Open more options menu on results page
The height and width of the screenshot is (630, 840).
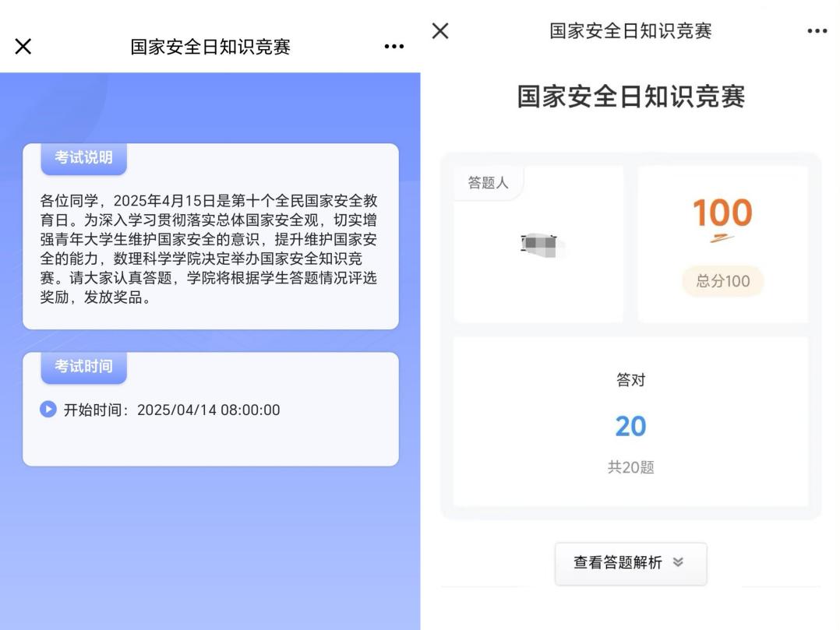[817, 31]
